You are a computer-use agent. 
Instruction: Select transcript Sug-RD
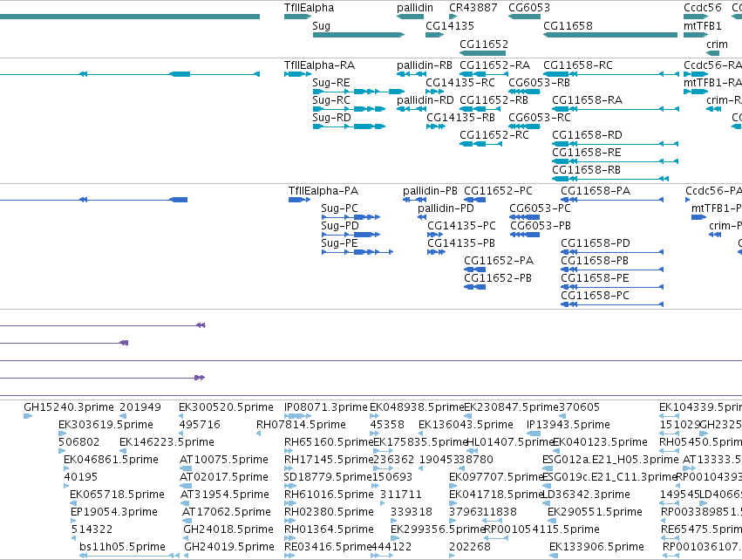pos(331,118)
